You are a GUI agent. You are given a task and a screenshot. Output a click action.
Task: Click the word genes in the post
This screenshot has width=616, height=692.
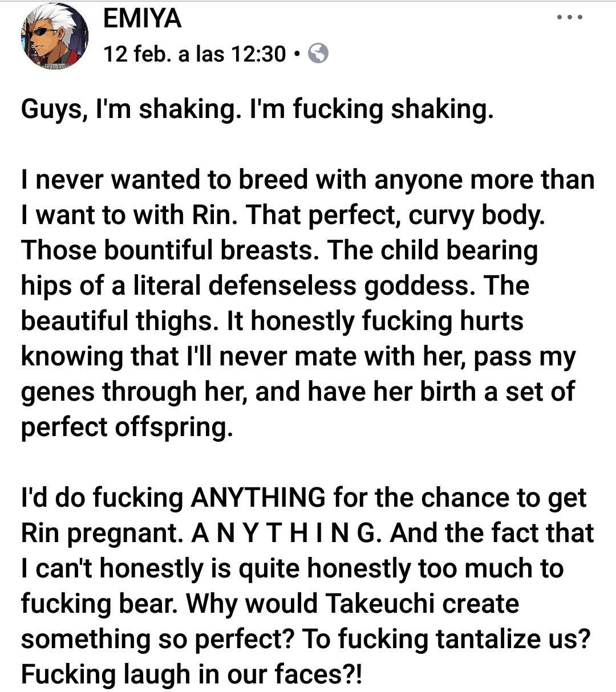pos(58,392)
